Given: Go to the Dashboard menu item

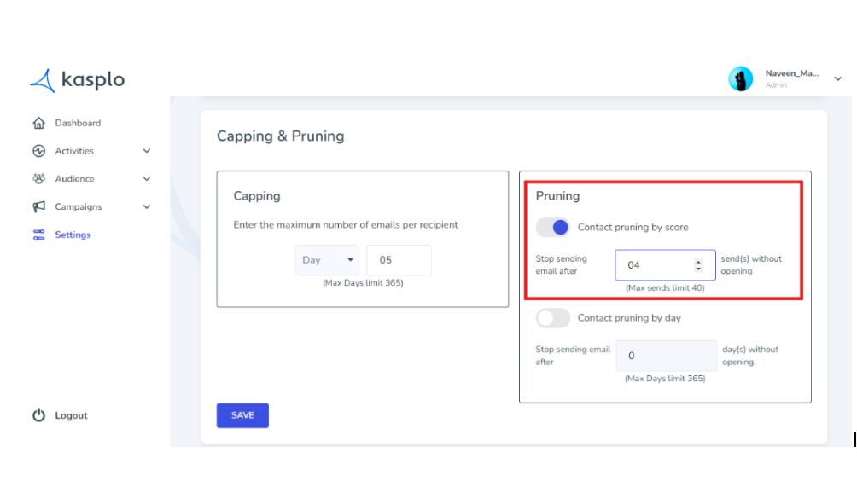Looking at the screenshot, I should pos(78,123).
